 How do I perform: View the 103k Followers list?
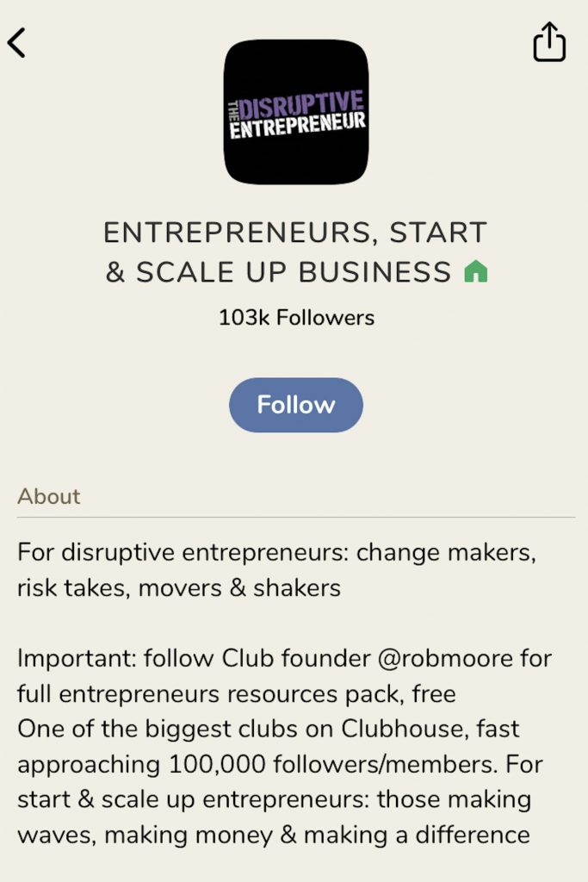pos(295,317)
